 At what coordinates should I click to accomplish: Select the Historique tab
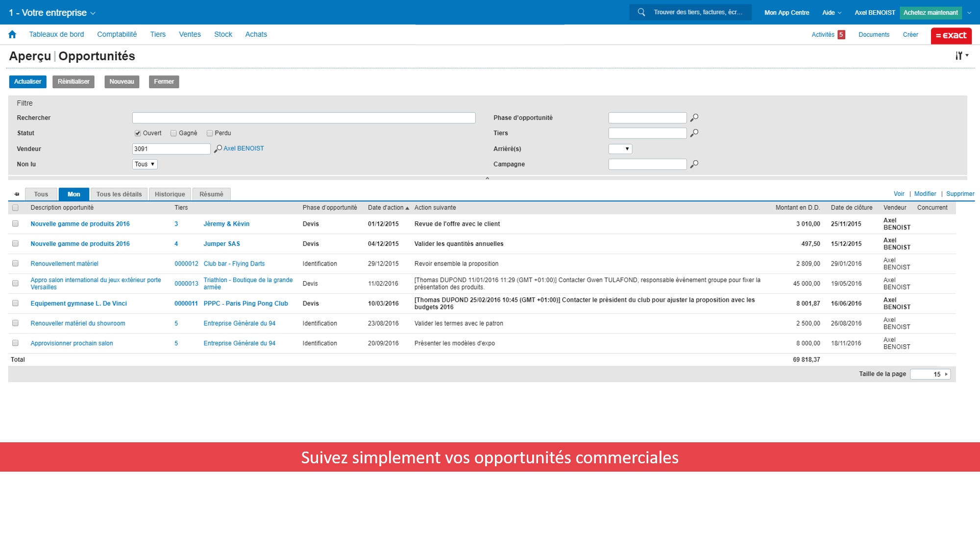point(170,194)
